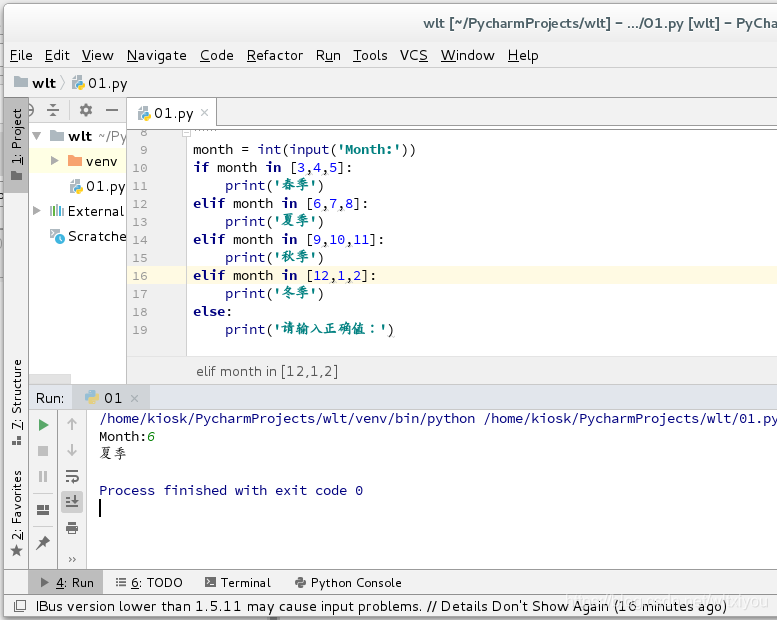Click Up the stack trace arrow
The height and width of the screenshot is (620, 777).
coord(72,424)
